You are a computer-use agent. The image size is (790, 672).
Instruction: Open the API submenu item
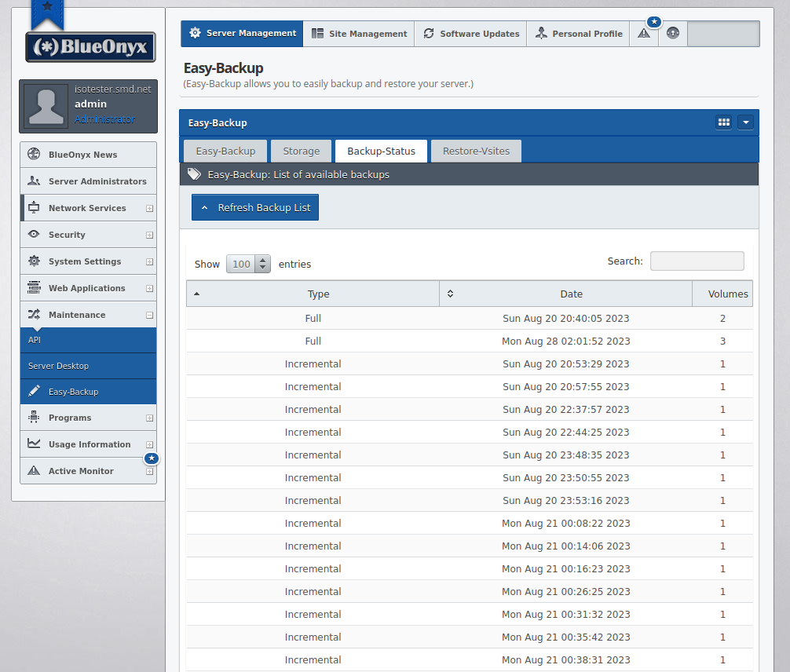pyautogui.click(x=88, y=340)
